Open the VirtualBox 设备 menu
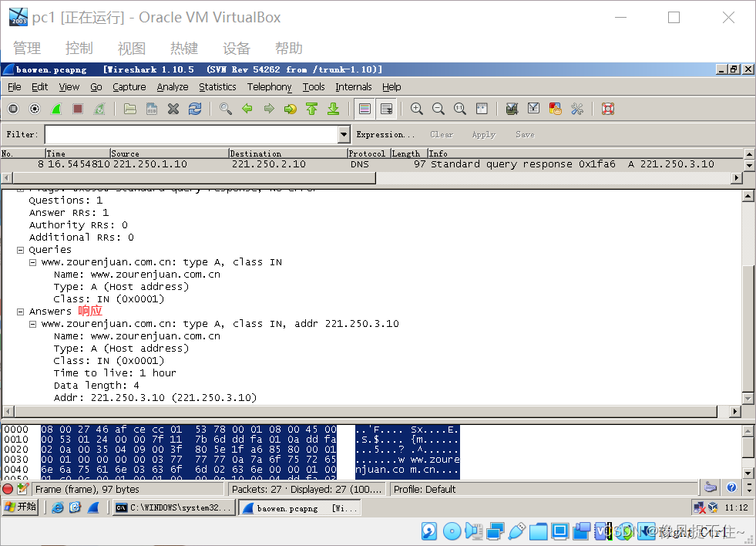Image resolution: width=756 pixels, height=546 pixels. 237,49
